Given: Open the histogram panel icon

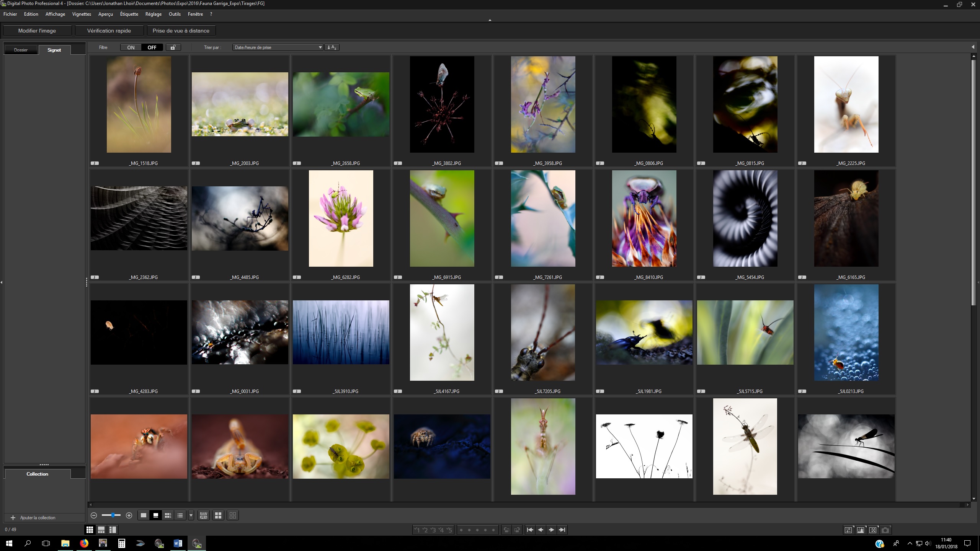Looking at the screenshot, I should tap(861, 530).
